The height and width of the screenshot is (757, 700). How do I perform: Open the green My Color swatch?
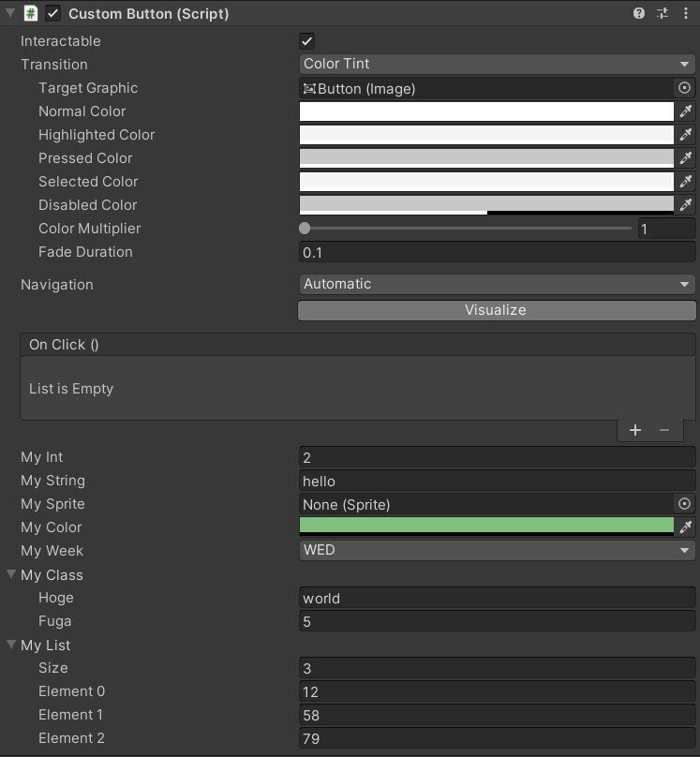click(486, 527)
